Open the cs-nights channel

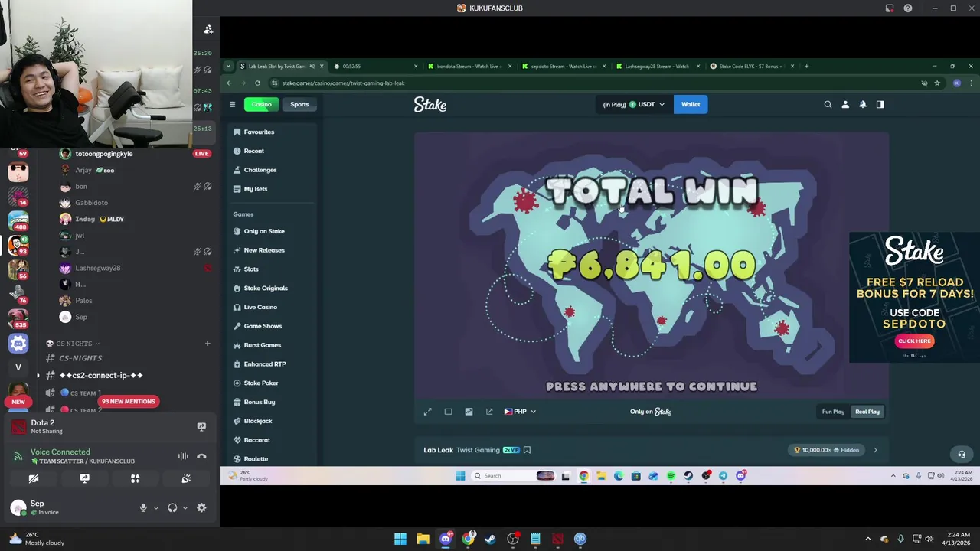(80, 358)
